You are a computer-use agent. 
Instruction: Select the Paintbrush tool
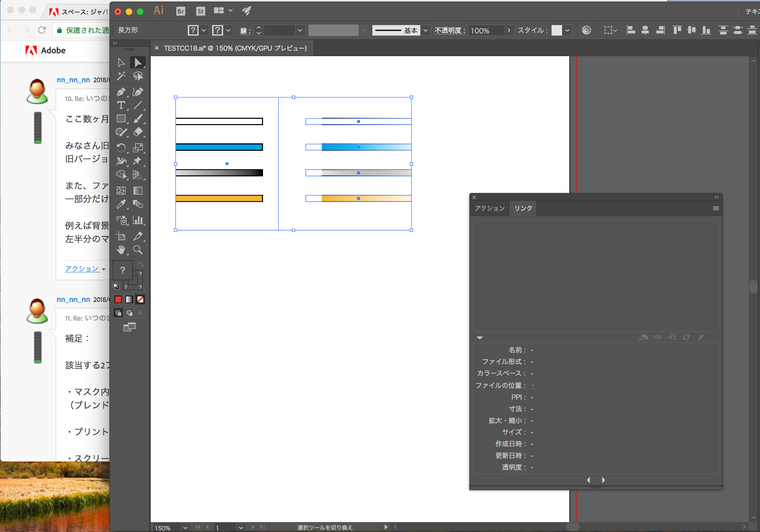pyautogui.click(x=138, y=119)
